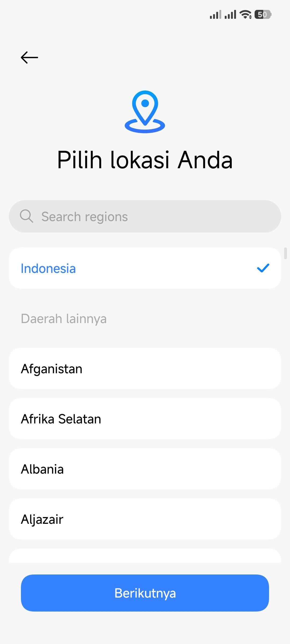Choose Aljazair from the list
The height and width of the screenshot is (644, 290).
pyautogui.click(x=145, y=519)
